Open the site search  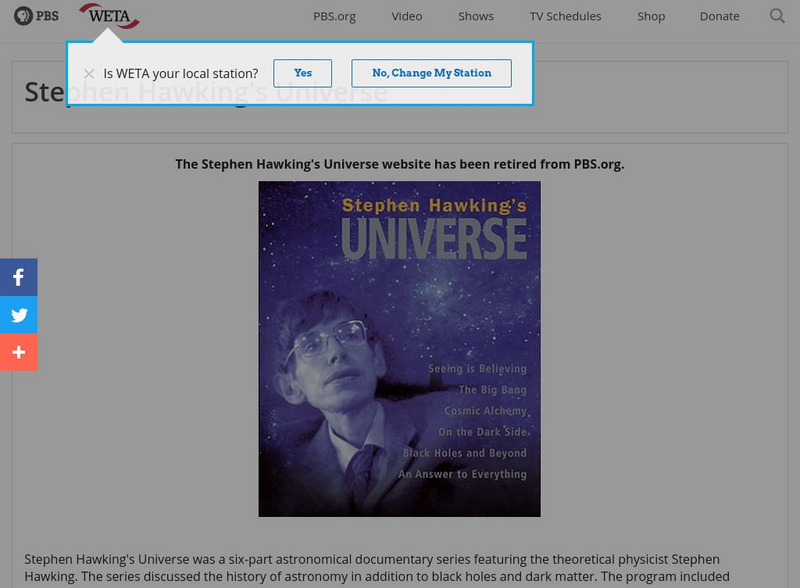[x=775, y=16]
